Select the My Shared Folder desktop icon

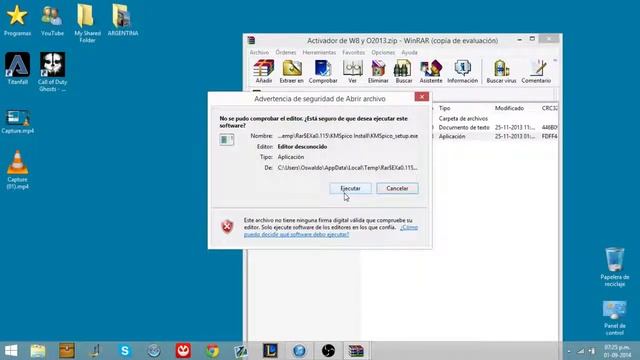[x=87, y=23]
